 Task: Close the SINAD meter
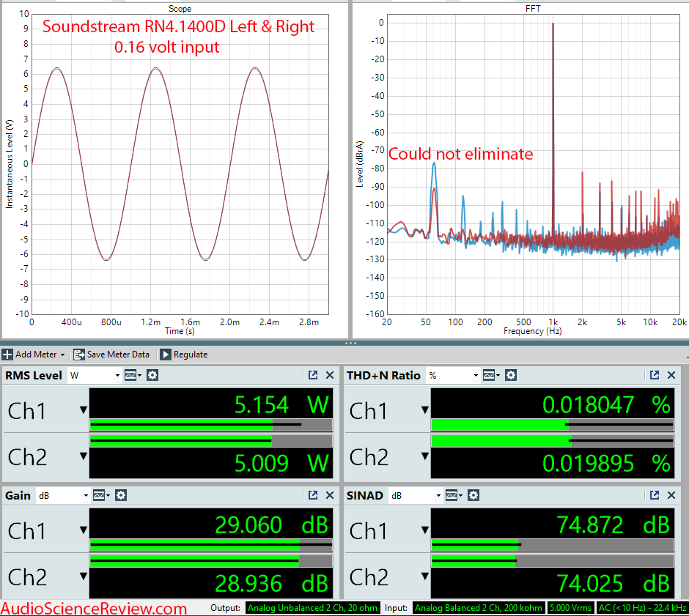pyautogui.click(x=671, y=495)
